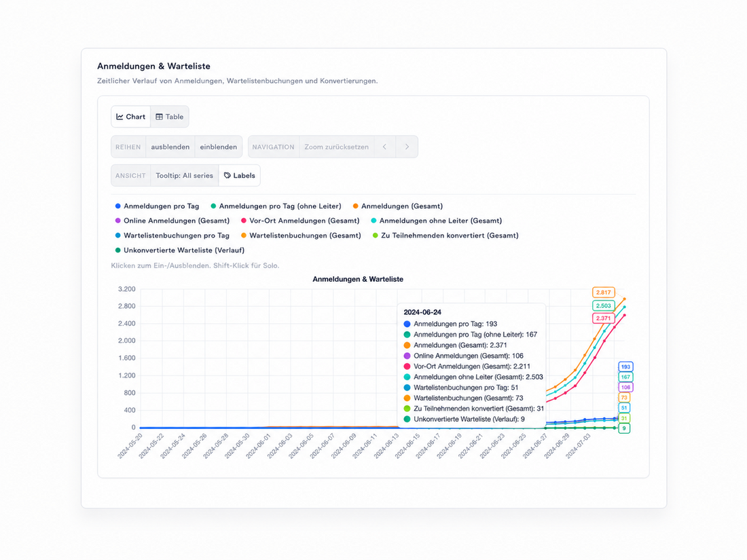
Task: Toggle 'Tooltip: All series' mode
Action: [184, 175]
